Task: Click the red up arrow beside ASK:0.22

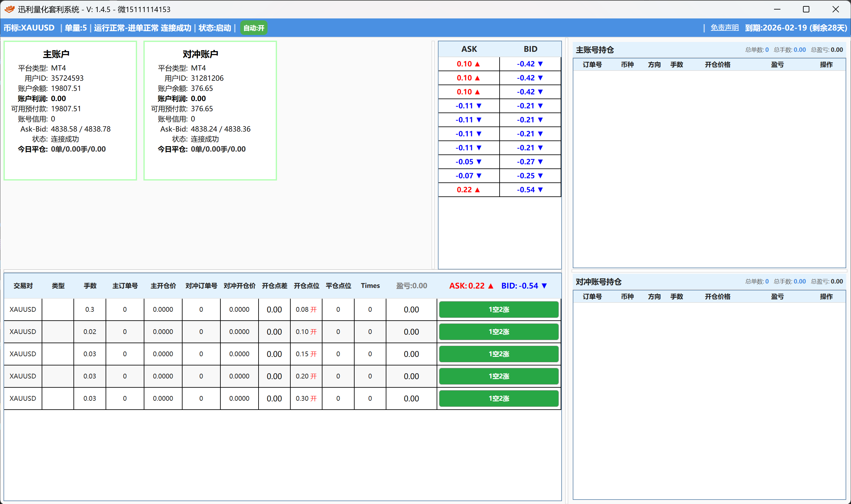Action: [490, 286]
